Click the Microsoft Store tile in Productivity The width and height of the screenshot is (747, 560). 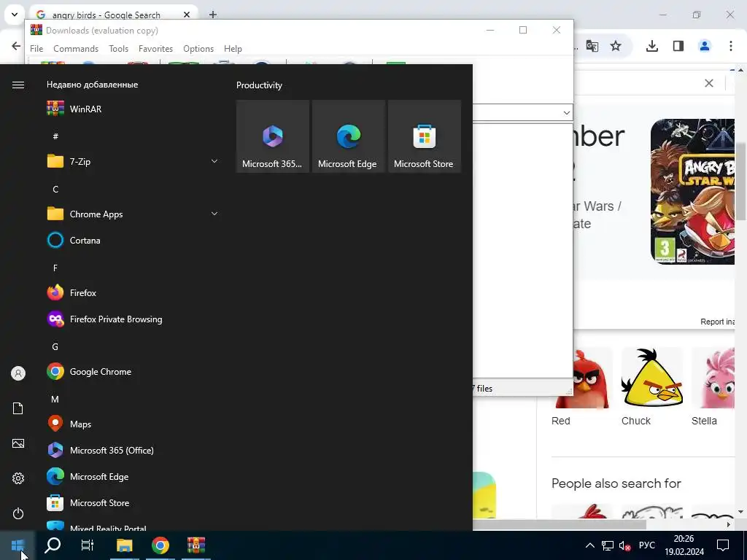click(424, 136)
